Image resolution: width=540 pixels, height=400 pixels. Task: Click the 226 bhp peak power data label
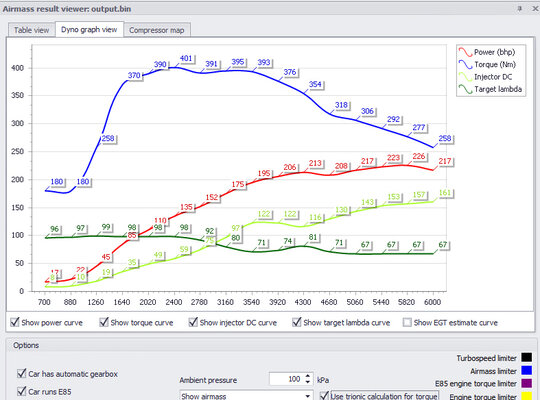pyautogui.click(x=419, y=156)
